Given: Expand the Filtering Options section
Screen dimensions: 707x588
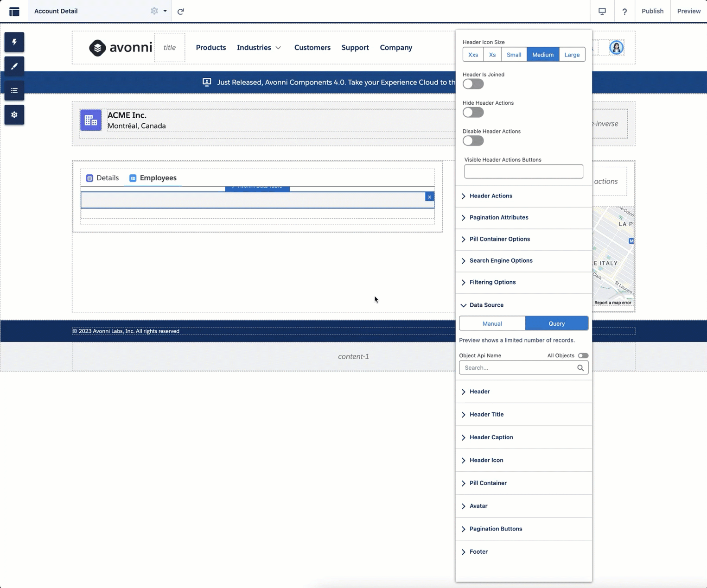Looking at the screenshot, I should (x=492, y=282).
